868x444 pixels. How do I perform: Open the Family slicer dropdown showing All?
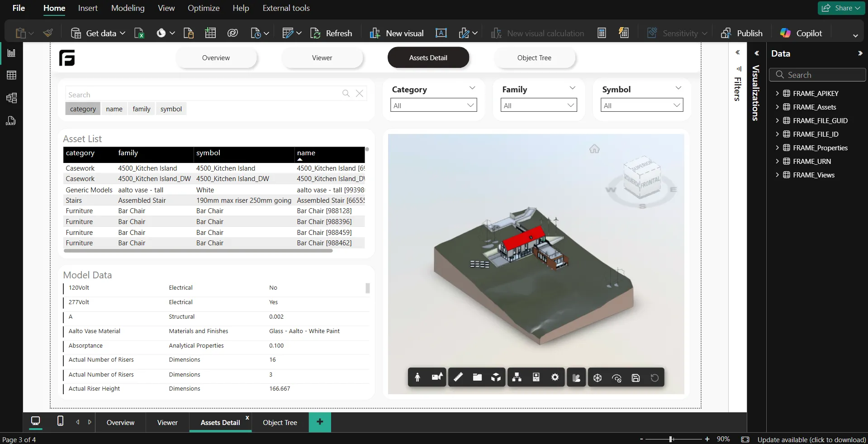pos(539,105)
